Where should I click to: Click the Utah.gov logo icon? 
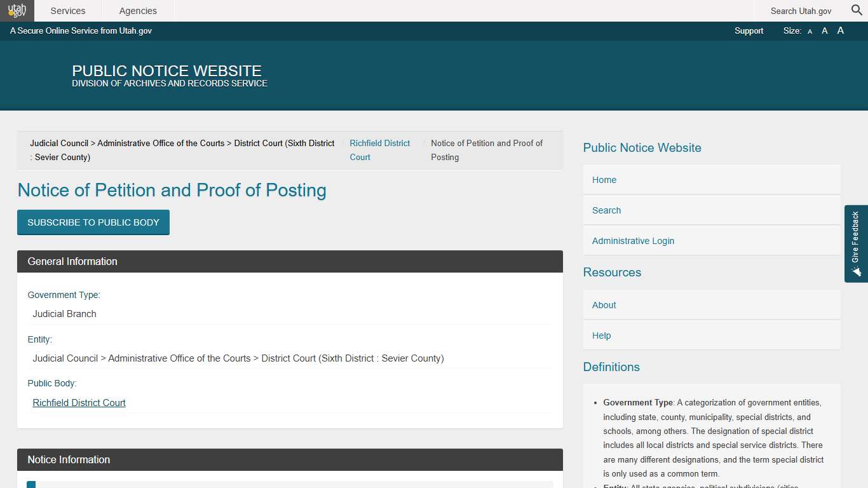pos(17,10)
